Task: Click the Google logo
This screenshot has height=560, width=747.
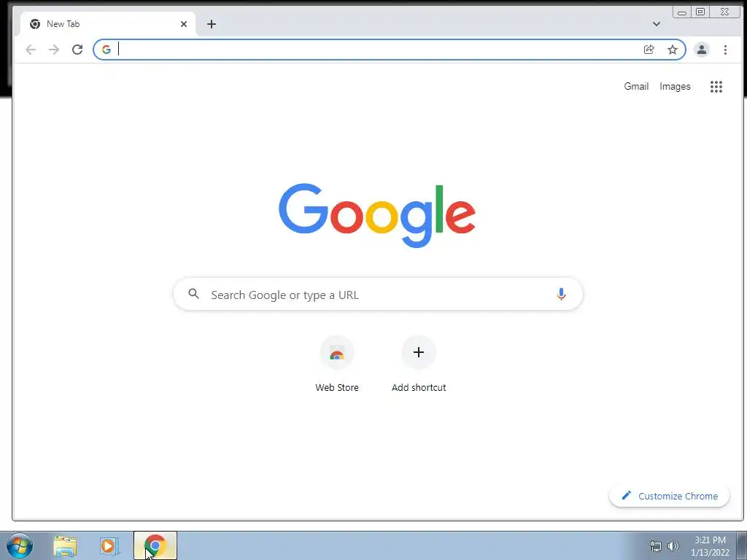Action: pos(377,215)
